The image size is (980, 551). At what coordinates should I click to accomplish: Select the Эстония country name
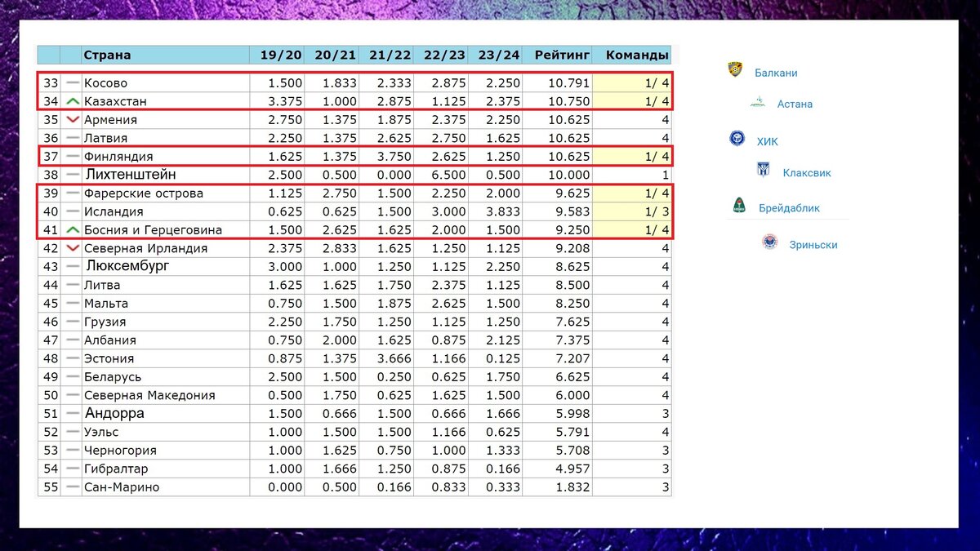pyautogui.click(x=109, y=358)
